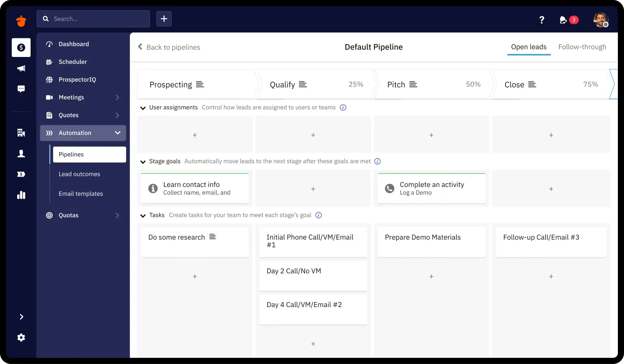Image resolution: width=624 pixels, height=364 pixels.
Task: Collapse the Automation menu dropdown
Action: tap(117, 133)
